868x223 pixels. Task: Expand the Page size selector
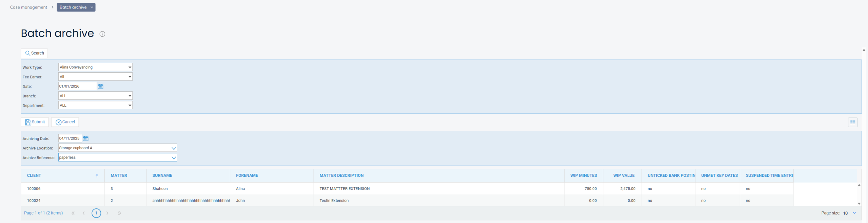tap(854, 213)
